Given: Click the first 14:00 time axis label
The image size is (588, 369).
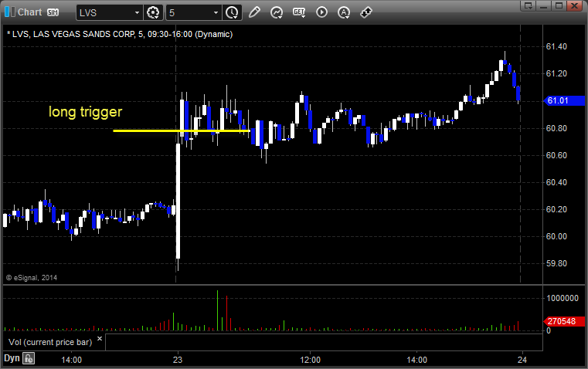Looking at the screenshot, I should pos(71,360).
